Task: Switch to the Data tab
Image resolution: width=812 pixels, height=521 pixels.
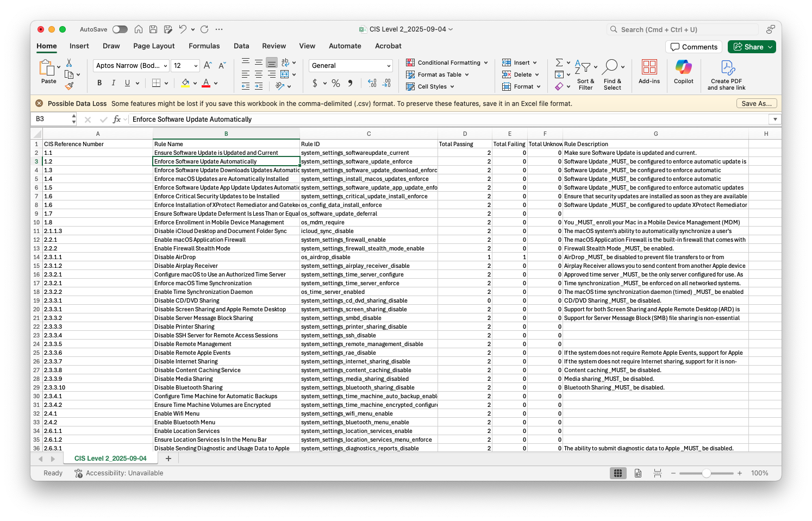Action: [241, 46]
